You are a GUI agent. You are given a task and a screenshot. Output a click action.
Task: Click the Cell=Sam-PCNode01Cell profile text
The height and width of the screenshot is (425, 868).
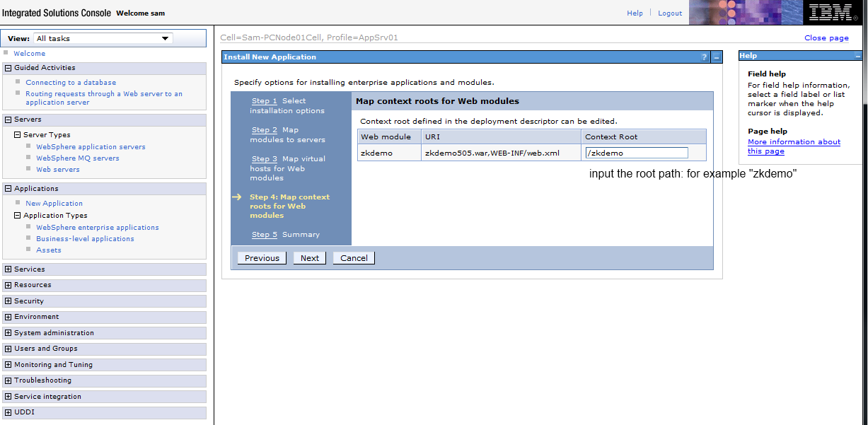point(309,37)
